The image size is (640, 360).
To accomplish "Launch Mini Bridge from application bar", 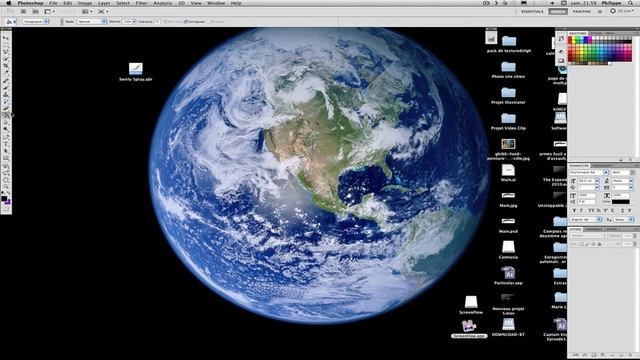I will [35, 11].
